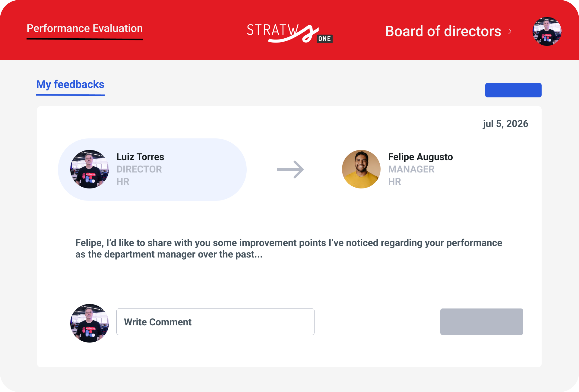Click the Luiz Torres name label
Screen dimensions: 579x392
tap(140, 157)
